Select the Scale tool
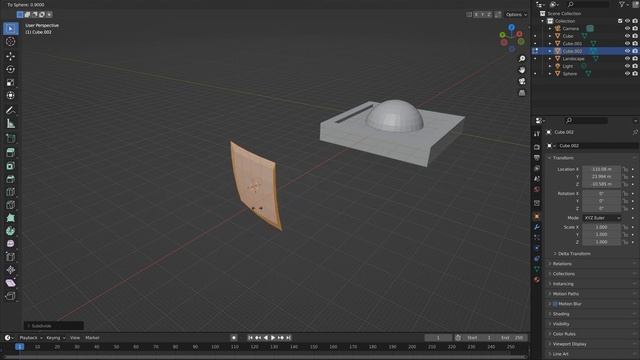Screen dimensions: 640x360 coord(11,82)
